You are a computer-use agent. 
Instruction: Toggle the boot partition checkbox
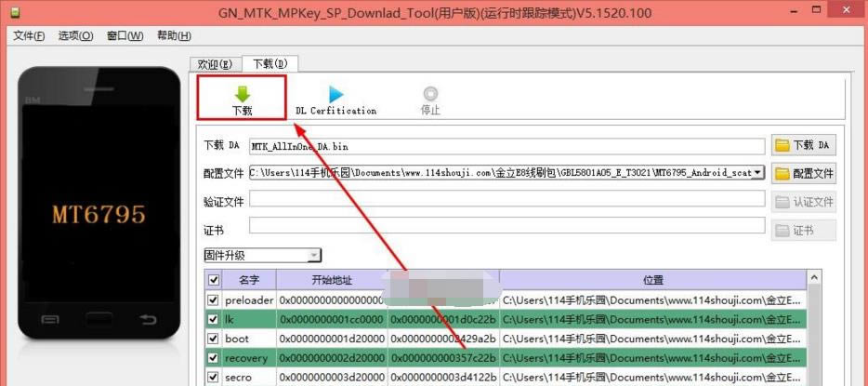pos(214,339)
